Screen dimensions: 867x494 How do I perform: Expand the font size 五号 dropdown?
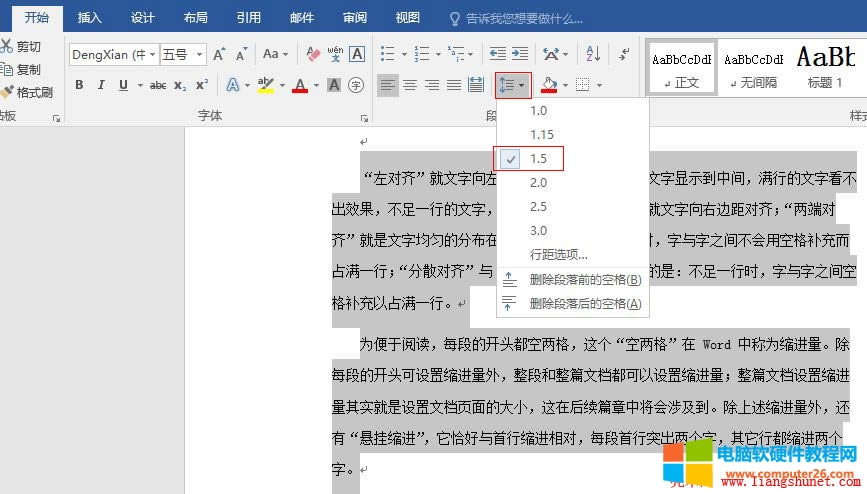point(200,54)
